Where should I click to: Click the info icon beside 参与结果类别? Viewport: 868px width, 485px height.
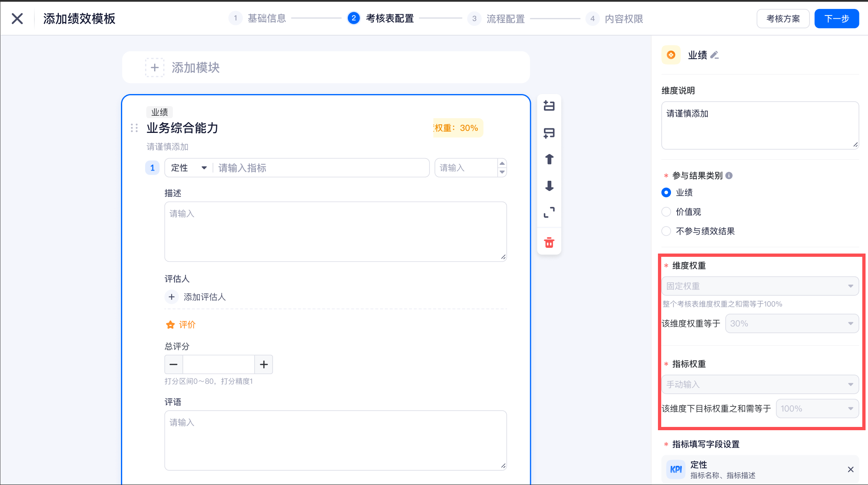pyautogui.click(x=729, y=175)
